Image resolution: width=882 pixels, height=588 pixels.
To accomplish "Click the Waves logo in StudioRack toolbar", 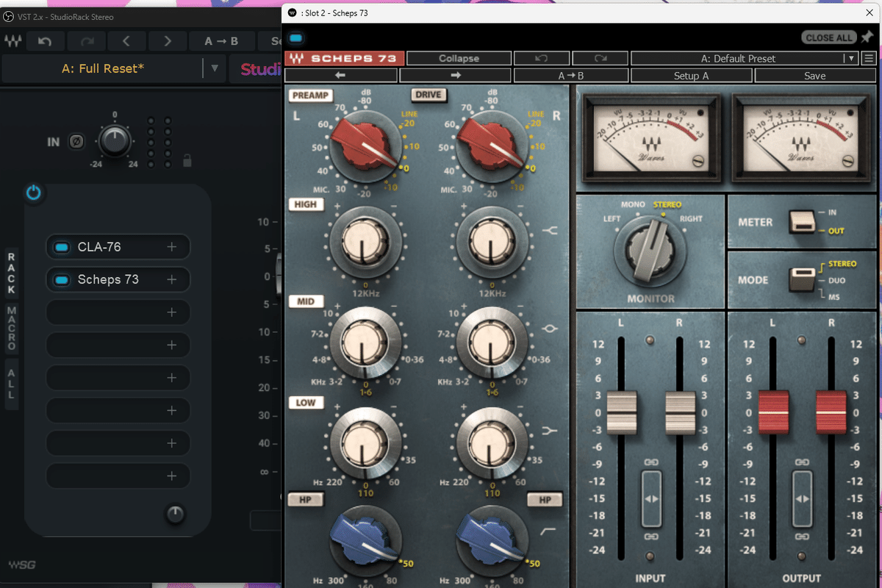I will [12, 41].
